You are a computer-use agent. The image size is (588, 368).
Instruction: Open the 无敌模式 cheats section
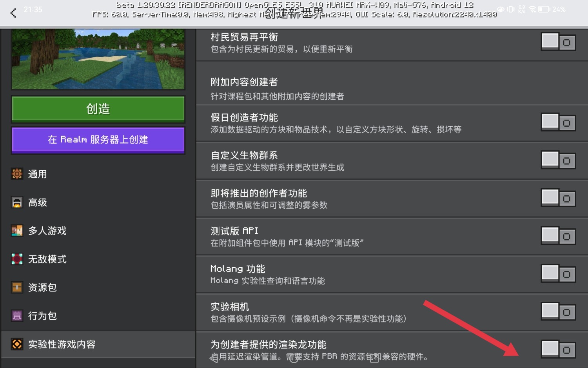point(98,259)
